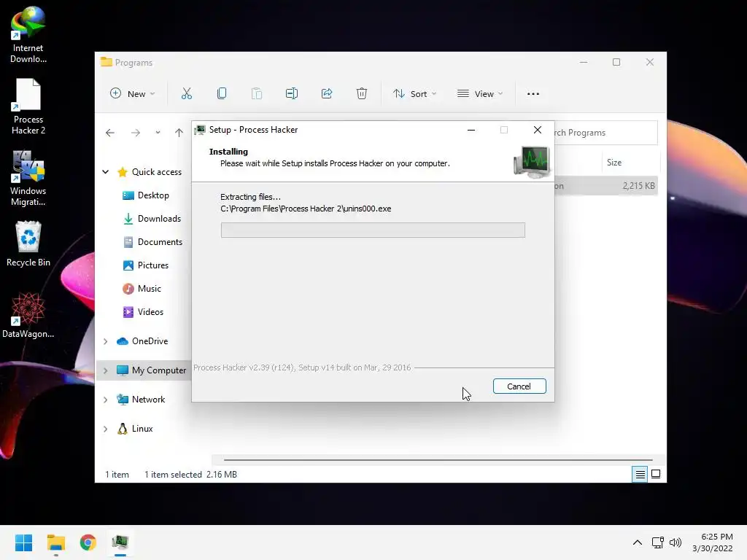Click the Copy icon in Explorer toolbar
The width and height of the screenshot is (747, 560).
222,93
